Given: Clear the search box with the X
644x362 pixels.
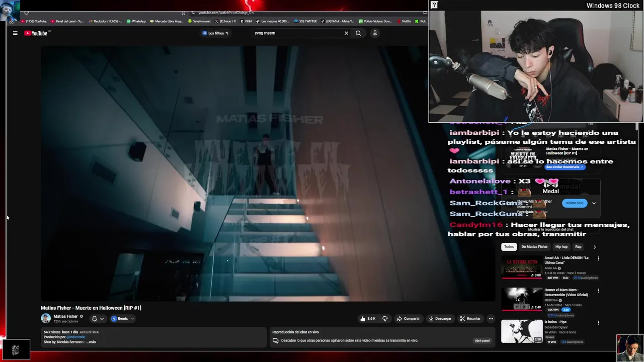Looking at the screenshot, I should tap(346, 33).
